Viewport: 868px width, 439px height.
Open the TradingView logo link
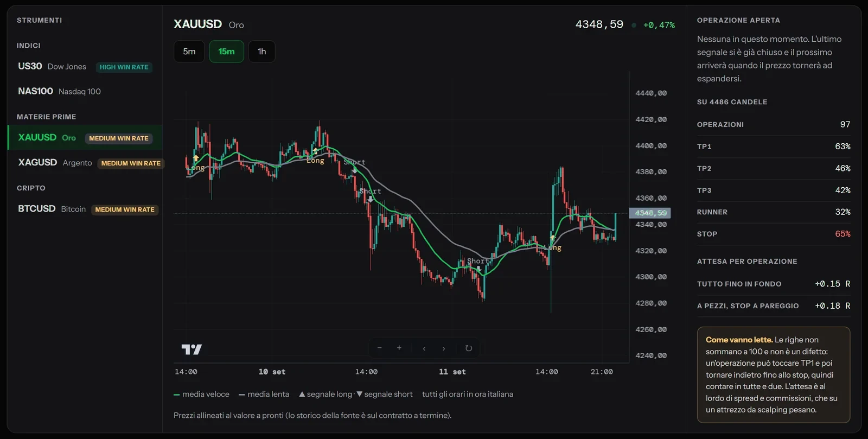click(192, 349)
